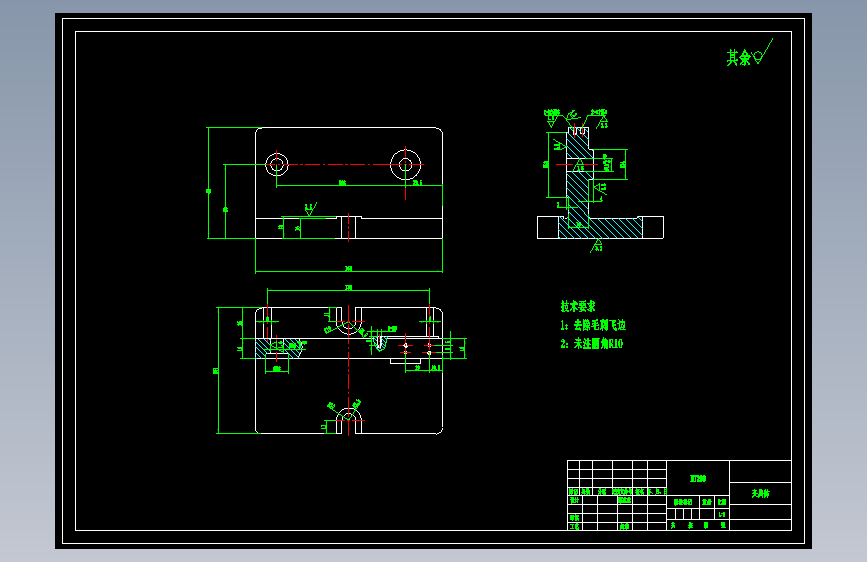
Task: Select the 1:1 scale cell in title block
Action: pos(722,514)
